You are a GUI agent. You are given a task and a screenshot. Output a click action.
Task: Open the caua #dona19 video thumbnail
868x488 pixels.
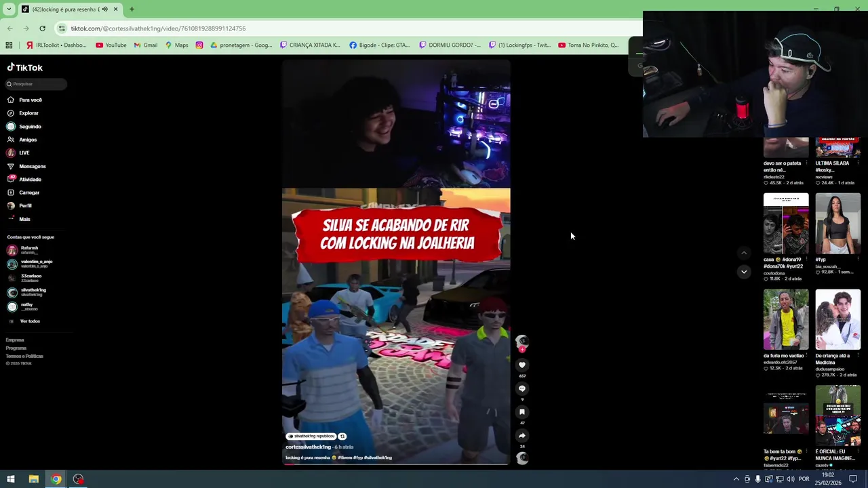coord(786,224)
